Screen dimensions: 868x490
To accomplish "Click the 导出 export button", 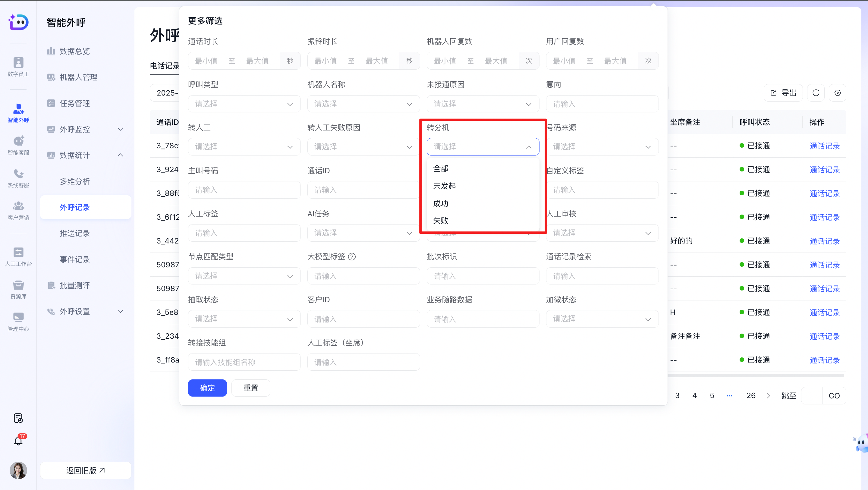I will (783, 93).
